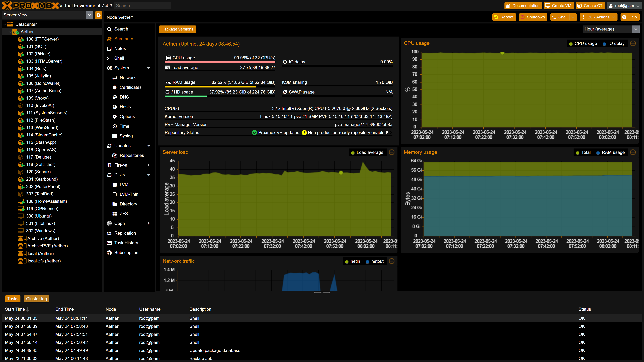This screenshot has width=644, height=362.
Task: Open the Hour (average) timeframe dropdown
Action: [636, 29]
